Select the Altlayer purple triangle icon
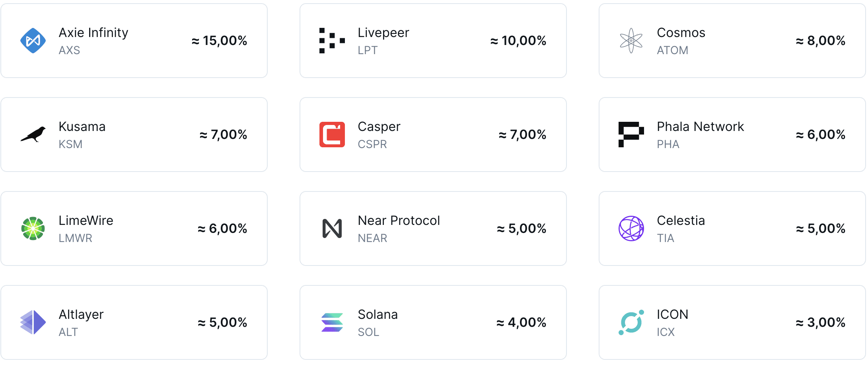The width and height of the screenshot is (868, 367). 33,322
